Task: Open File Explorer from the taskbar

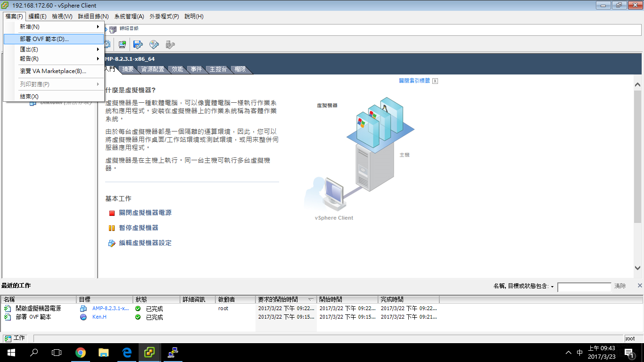Action: [x=104, y=352]
